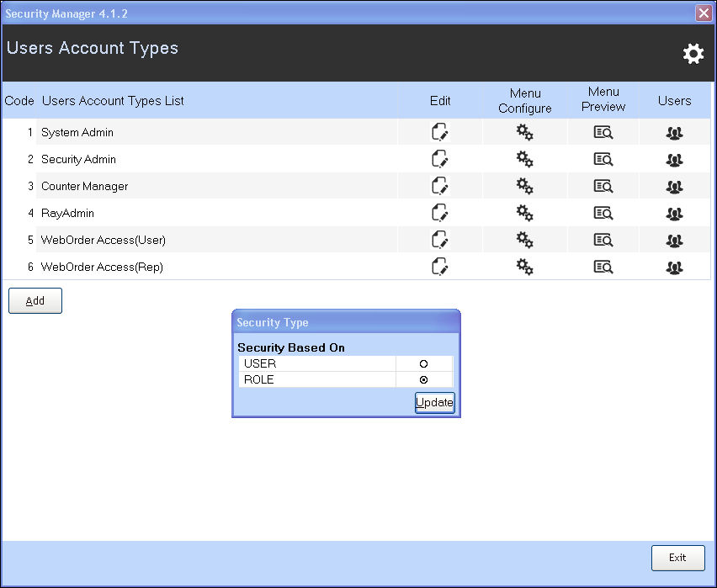Viewport: 717px width, 588px height.
Task: Preview menu for System Admin
Action: point(603,132)
